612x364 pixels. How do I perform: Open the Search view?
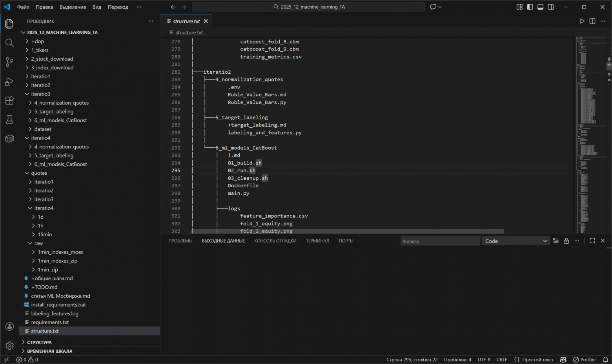(9, 43)
